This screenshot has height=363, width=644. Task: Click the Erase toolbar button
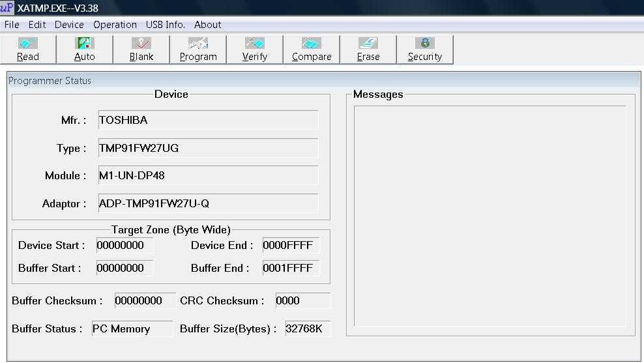coord(368,50)
